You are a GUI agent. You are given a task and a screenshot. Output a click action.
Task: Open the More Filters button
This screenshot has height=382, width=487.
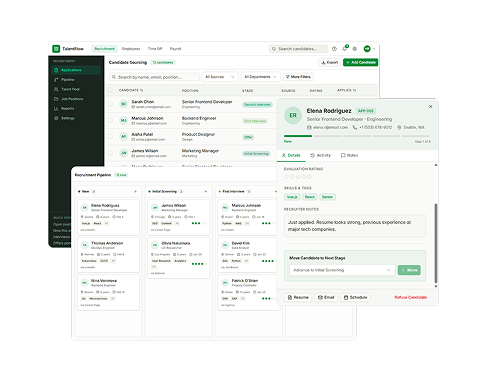pos(298,77)
